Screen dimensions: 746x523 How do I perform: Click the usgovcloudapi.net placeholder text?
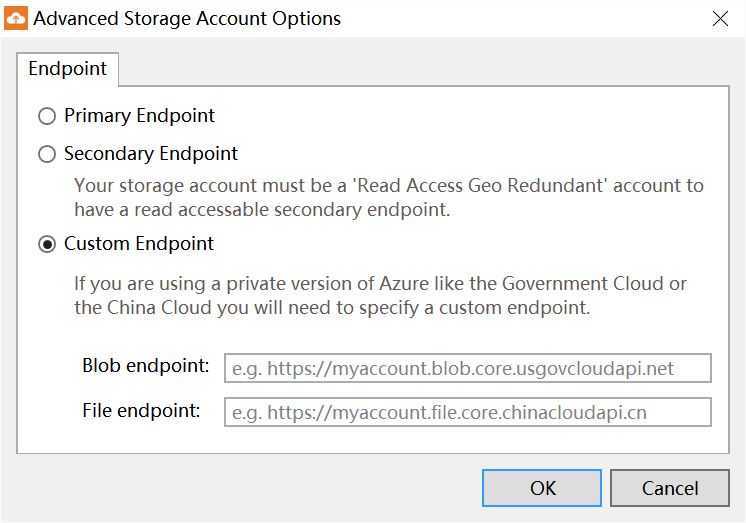[452, 368]
